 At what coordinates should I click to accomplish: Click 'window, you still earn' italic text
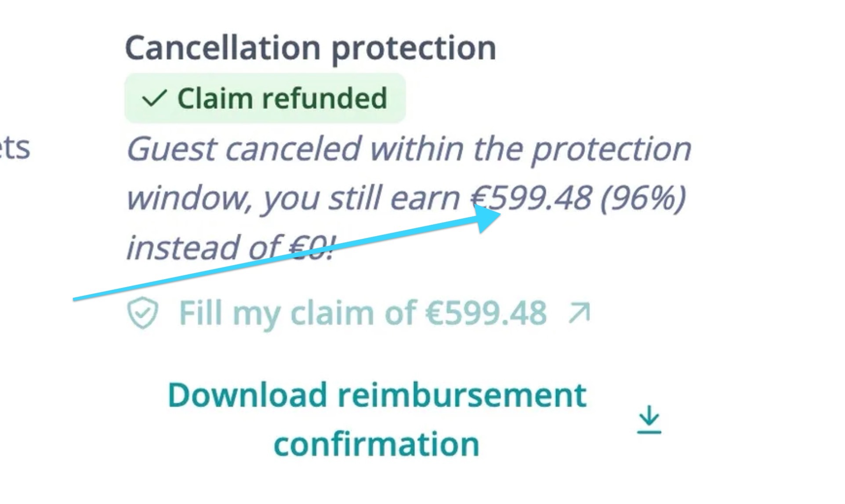click(x=293, y=198)
